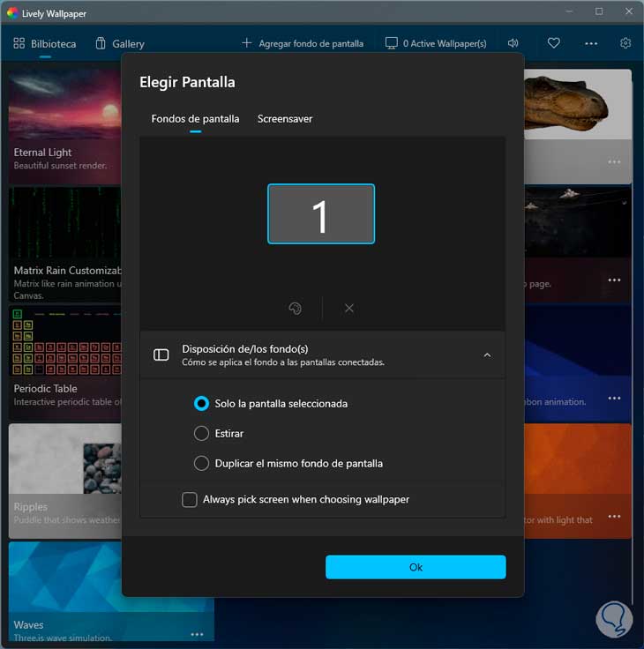Open the toolbar three-dots more menu

point(590,43)
